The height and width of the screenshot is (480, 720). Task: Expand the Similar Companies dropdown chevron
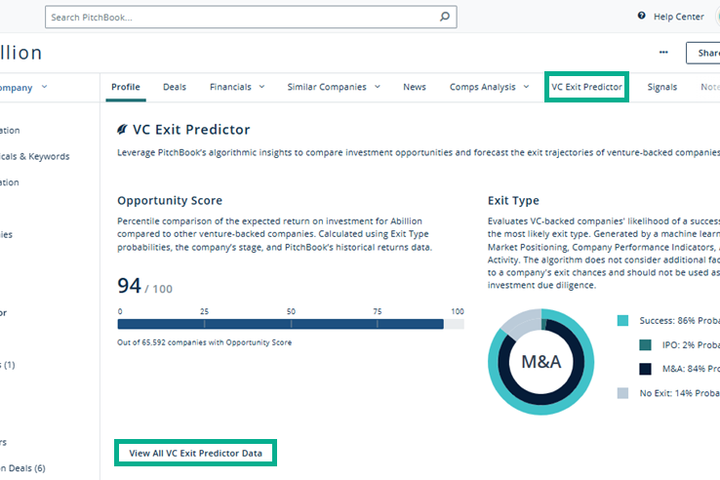pyautogui.click(x=377, y=86)
